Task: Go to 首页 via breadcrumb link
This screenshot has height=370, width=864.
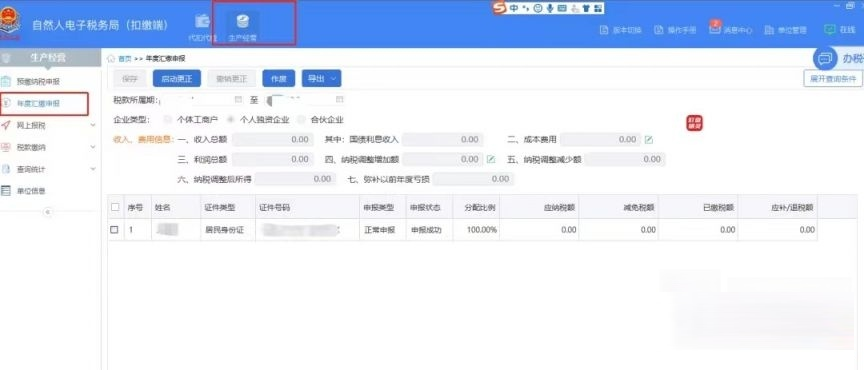Action: 125,58
